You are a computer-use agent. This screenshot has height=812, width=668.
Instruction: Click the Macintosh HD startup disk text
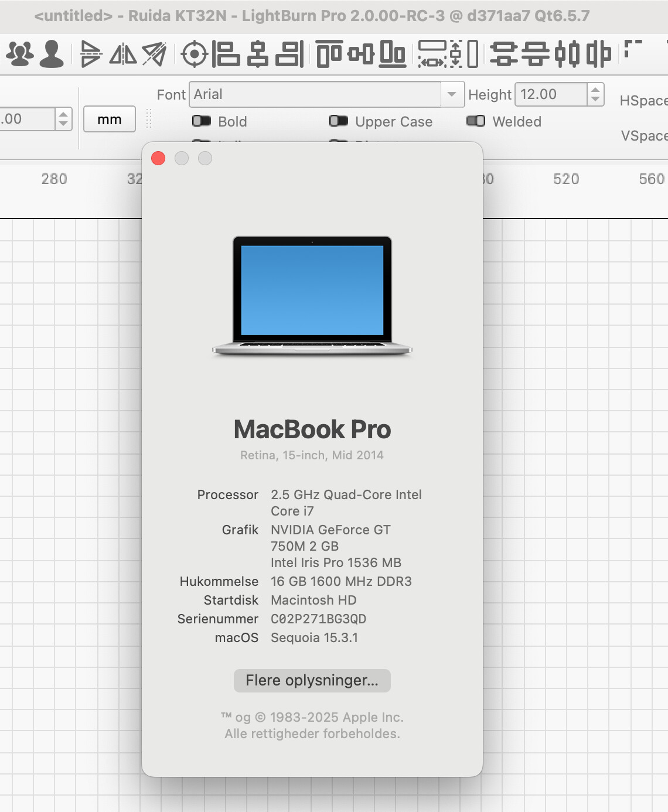click(313, 600)
